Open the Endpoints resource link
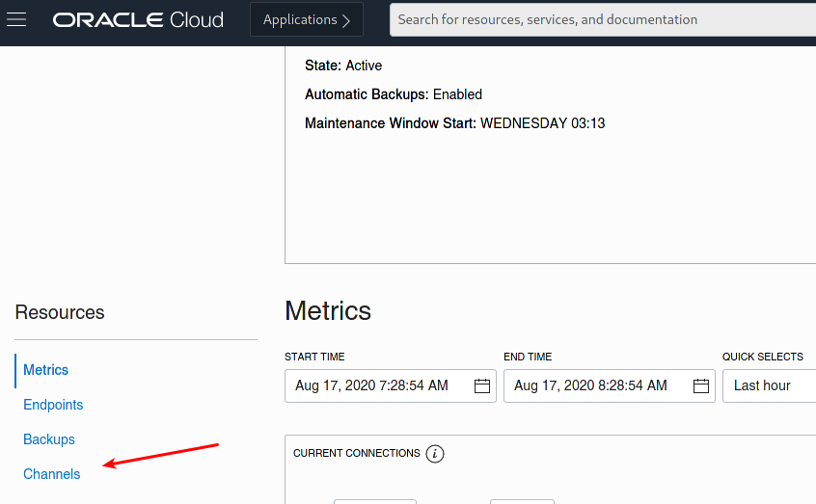The height and width of the screenshot is (504, 816). click(x=53, y=405)
